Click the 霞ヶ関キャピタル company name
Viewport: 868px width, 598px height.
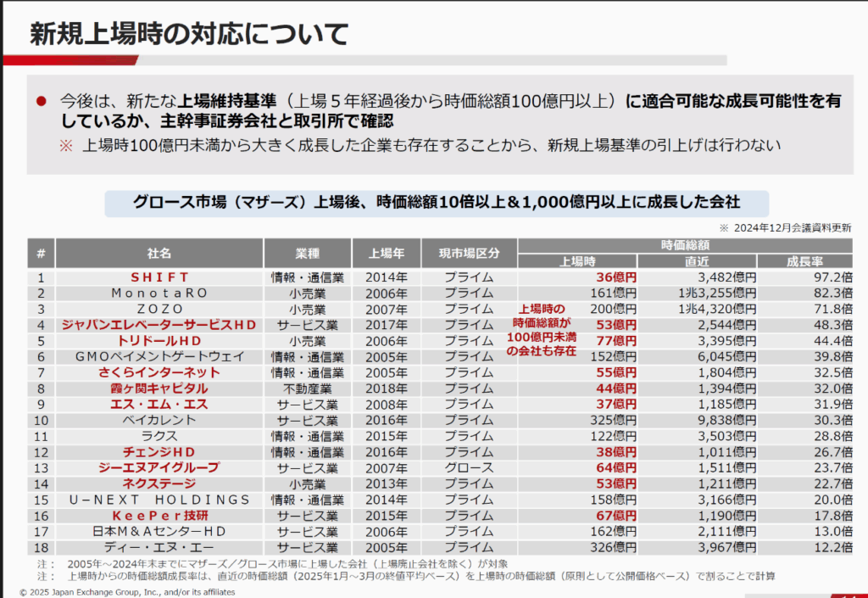coord(160,388)
